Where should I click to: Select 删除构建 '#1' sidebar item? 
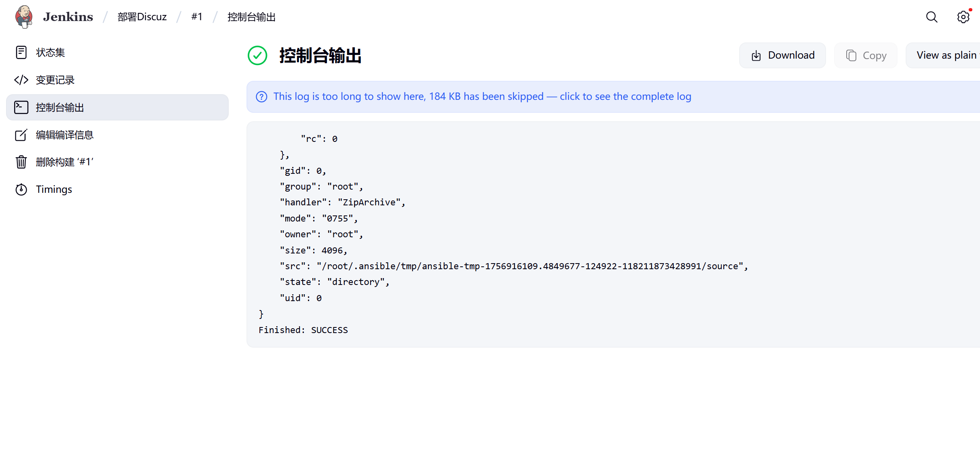117,162
